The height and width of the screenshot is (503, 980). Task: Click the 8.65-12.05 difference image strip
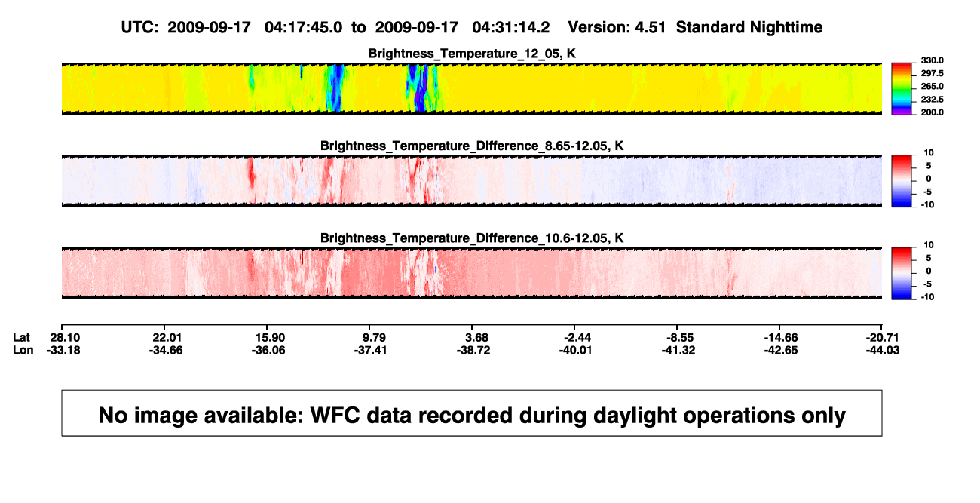pos(472,181)
